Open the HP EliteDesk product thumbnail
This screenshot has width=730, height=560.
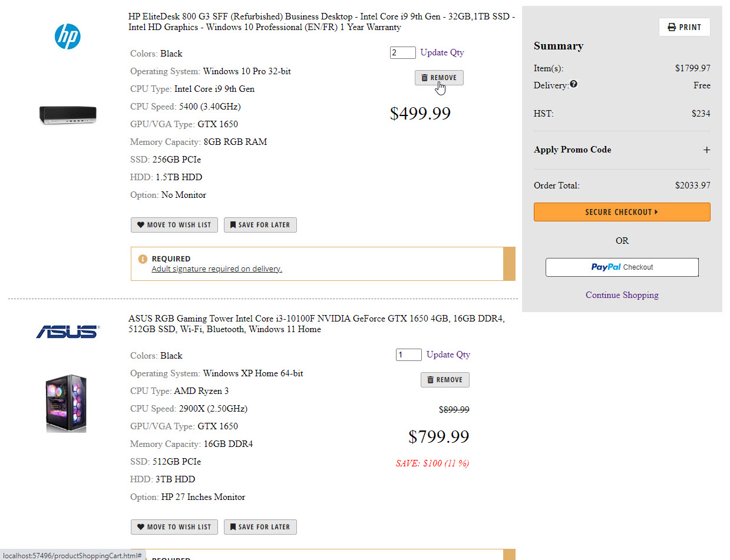[68, 114]
